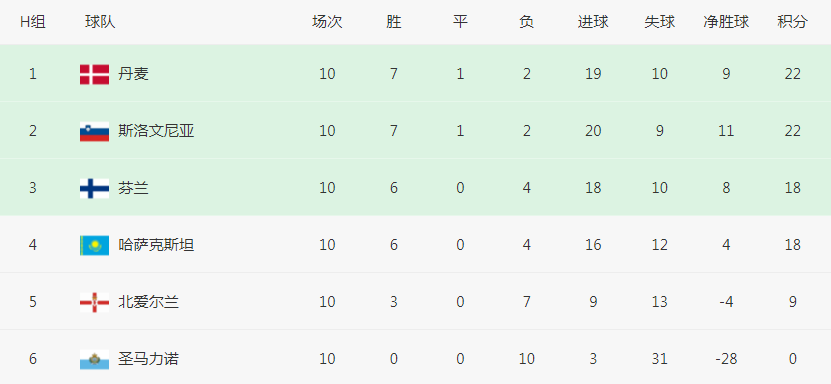Click the Northern Ireland flag icon
The width and height of the screenshot is (831, 384).
coord(94,302)
